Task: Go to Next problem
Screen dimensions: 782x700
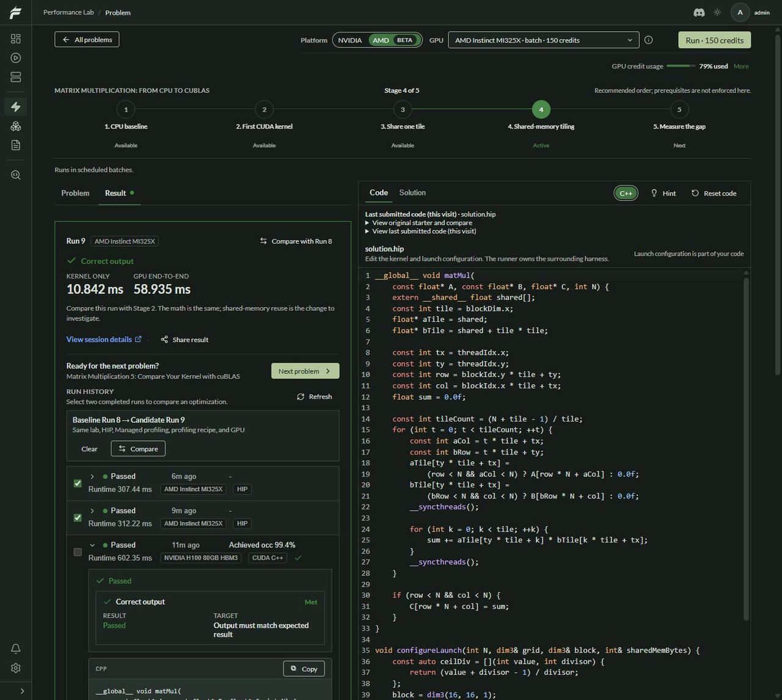Action: pos(305,371)
